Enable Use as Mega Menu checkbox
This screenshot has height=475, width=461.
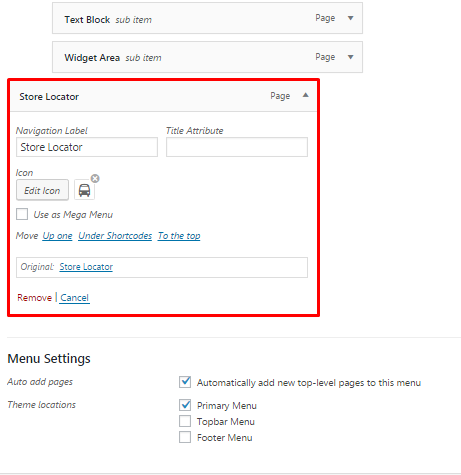point(22,214)
